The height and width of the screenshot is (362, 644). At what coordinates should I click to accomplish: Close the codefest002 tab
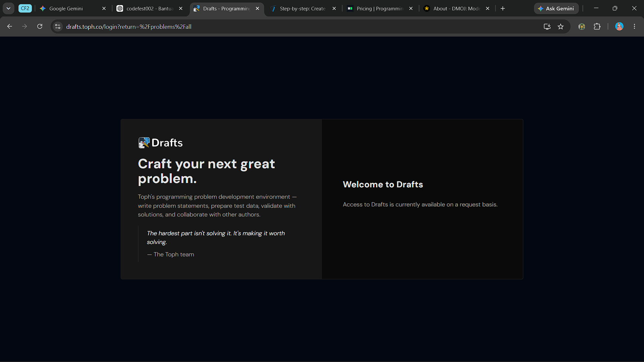click(181, 8)
